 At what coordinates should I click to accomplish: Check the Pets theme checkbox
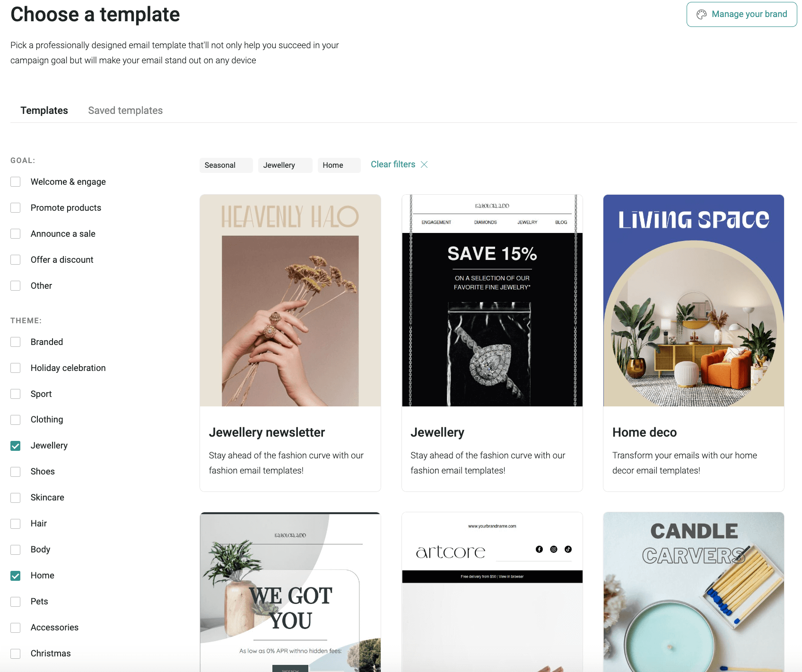16,602
